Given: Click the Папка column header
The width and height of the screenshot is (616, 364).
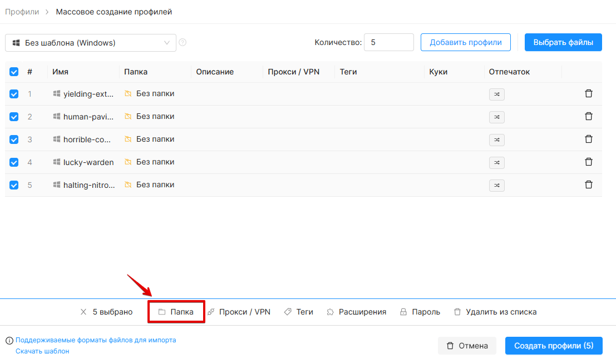Looking at the screenshot, I should coord(136,72).
